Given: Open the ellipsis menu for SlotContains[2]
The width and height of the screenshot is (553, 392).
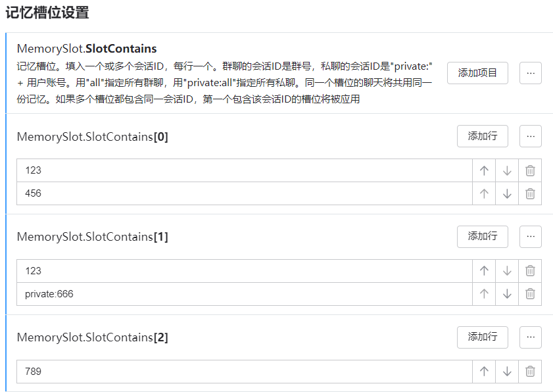Looking at the screenshot, I should 531,337.
